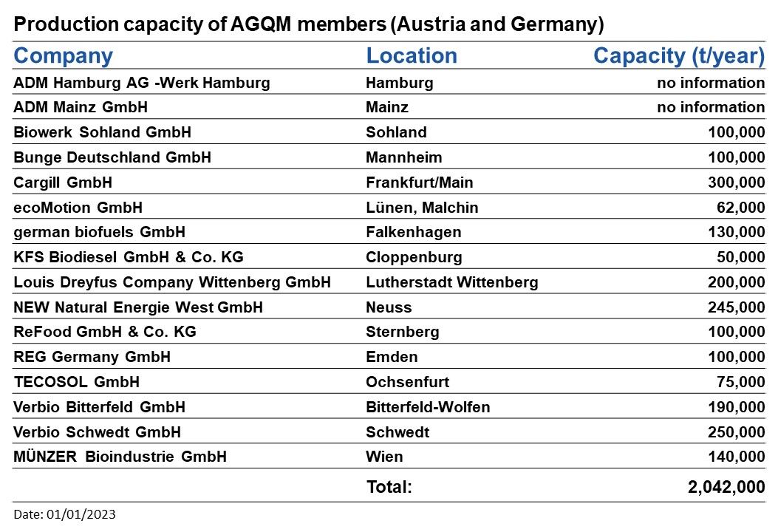Click the Location column header
The image size is (778, 532).
tap(412, 55)
